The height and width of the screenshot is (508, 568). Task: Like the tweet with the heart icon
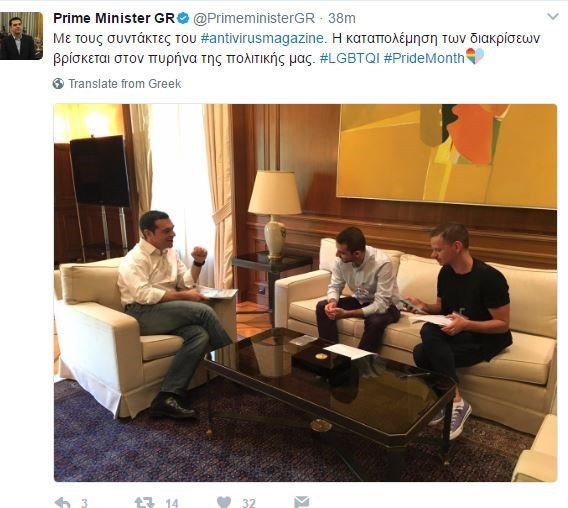[224, 502]
